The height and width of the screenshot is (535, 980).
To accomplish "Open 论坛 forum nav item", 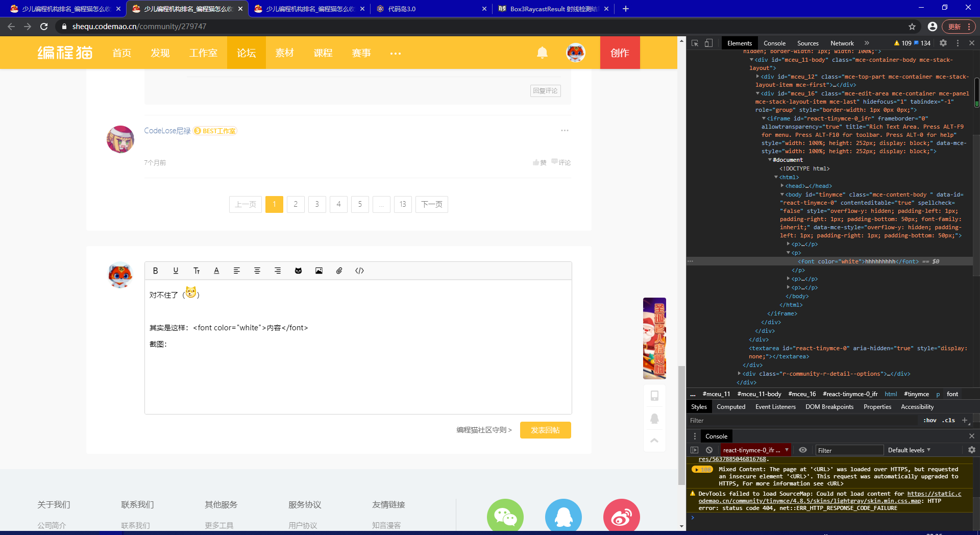I will pyautogui.click(x=247, y=53).
